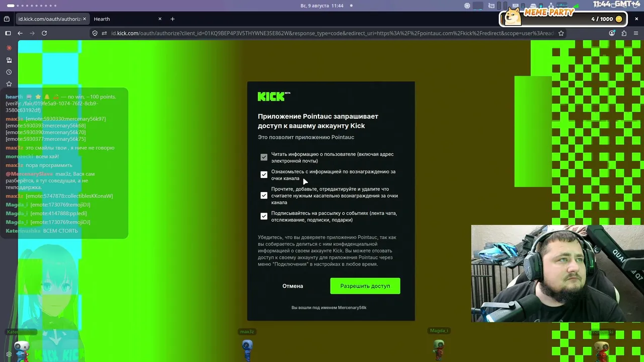The width and height of the screenshot is (644, 362).
Task: Go forward to the next page
Action: [x=32, y=33]
